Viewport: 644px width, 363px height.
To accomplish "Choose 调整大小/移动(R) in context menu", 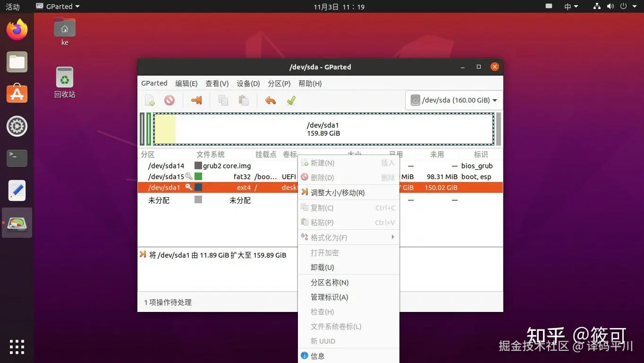I will pyautogui.click(x=348, y=192).
